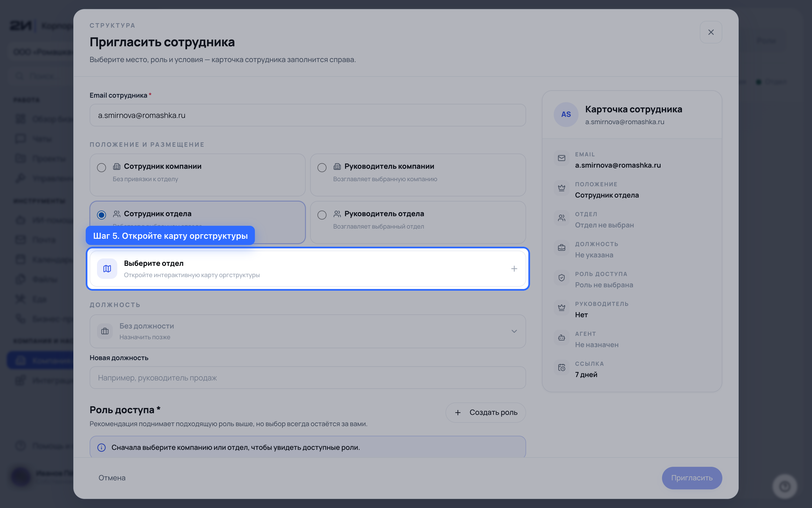
Task: Click the crown icon beside РУКОВОДИТЕЛЬ
Action: [x=561, y=307]
